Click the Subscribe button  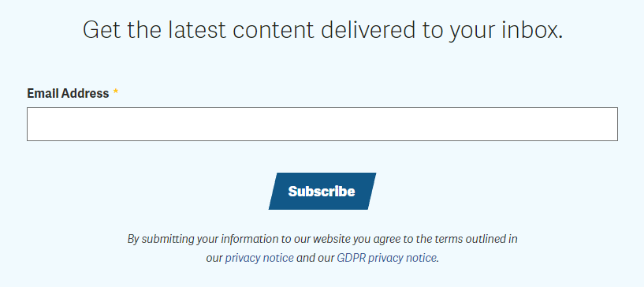322,191
